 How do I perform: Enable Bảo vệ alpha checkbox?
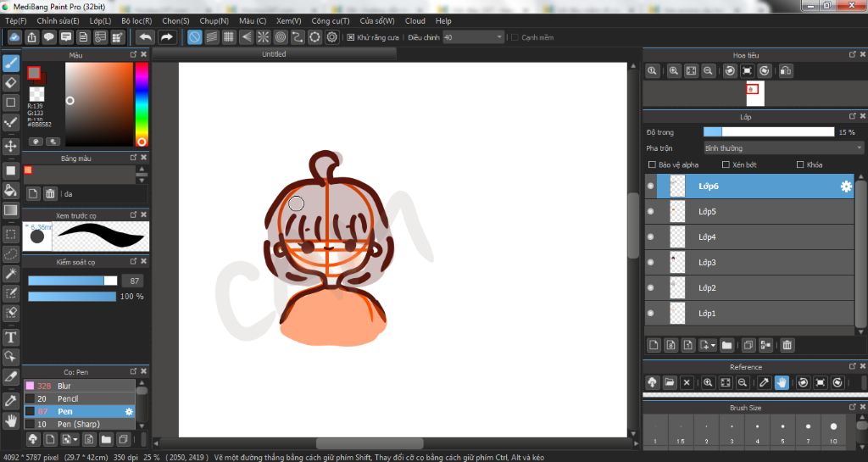652,165
